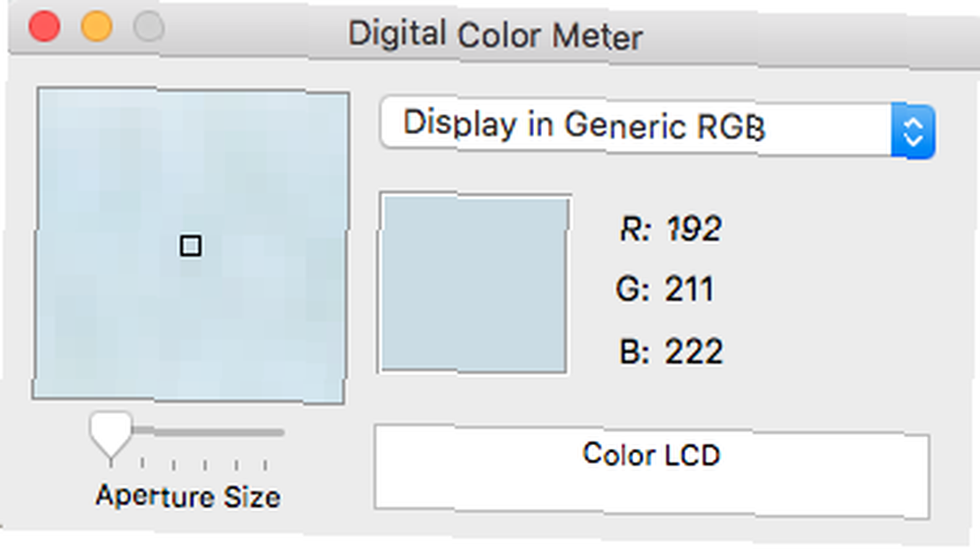Open the Display in Generic RGB dropdown
This screenshot has width=980, height=549.
(657, 126)
